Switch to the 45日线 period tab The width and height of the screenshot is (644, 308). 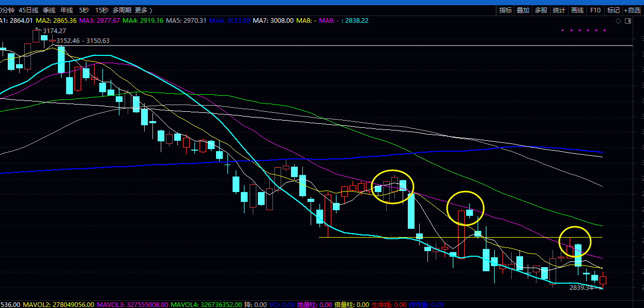(28, 10)
